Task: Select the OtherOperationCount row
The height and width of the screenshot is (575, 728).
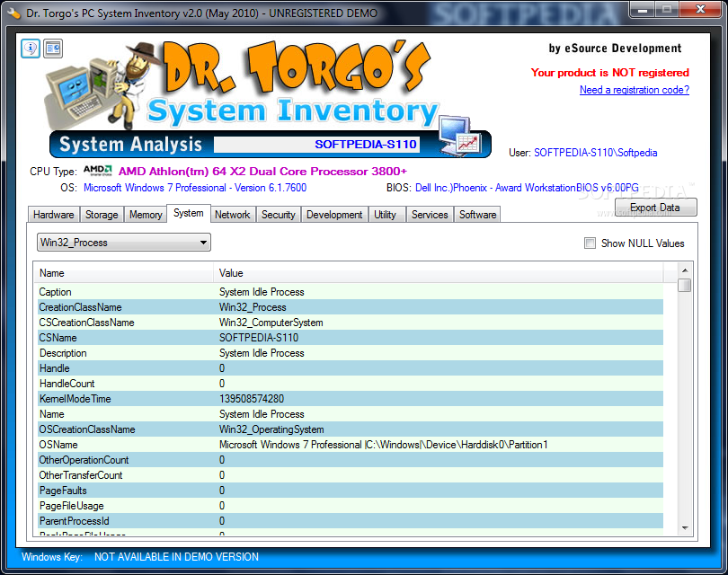Action: 351,460
